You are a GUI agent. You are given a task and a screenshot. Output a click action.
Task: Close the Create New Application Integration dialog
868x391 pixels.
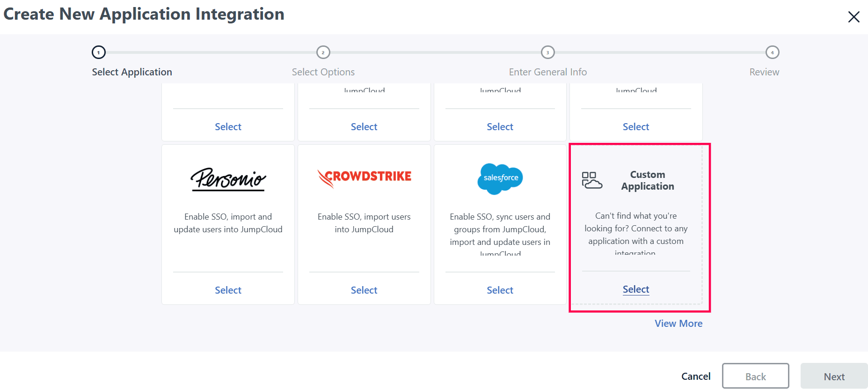(x=853, y=17)
